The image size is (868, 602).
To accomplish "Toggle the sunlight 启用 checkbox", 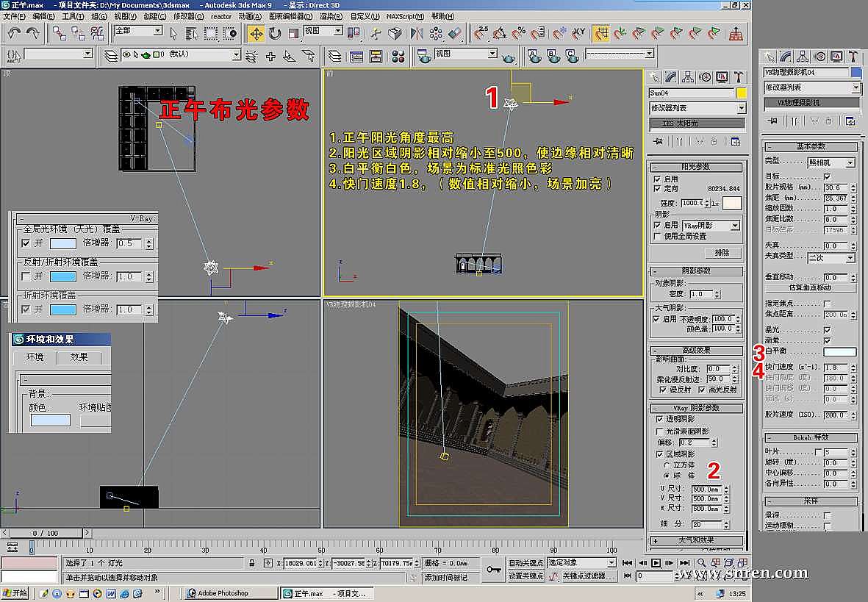I will [658, 179].
